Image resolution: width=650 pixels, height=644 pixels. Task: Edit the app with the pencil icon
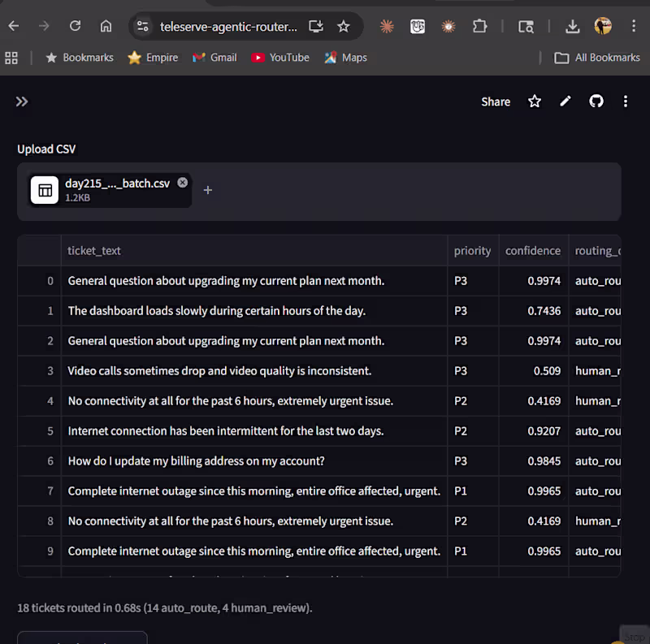(565, 102)
